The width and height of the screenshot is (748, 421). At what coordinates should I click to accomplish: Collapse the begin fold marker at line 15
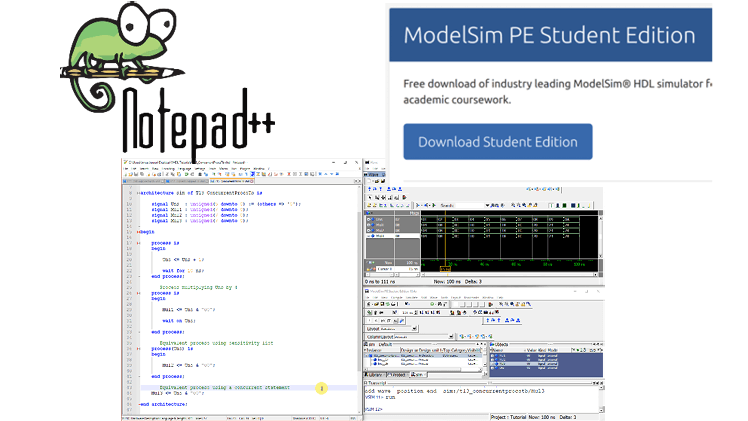pos(138,232)
